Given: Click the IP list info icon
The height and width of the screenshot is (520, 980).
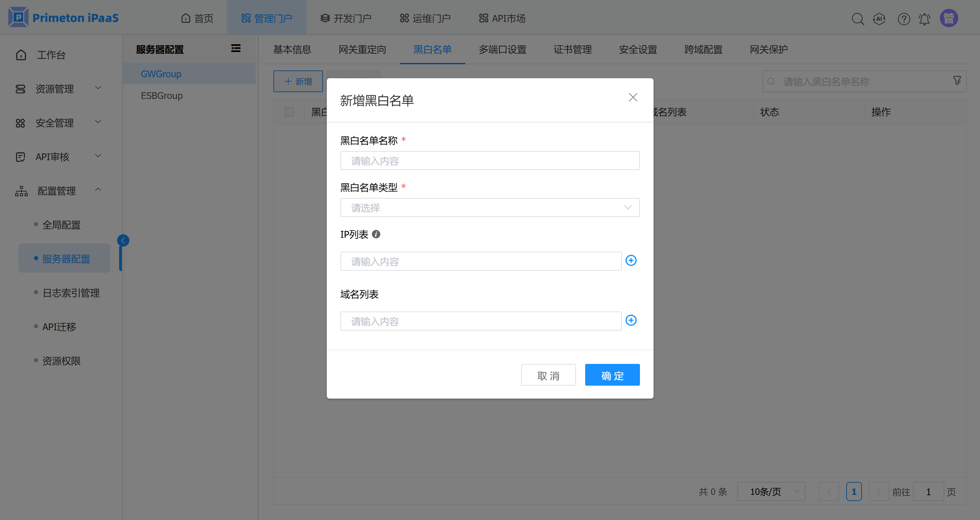Looking at the screenshot, I should click(x=376, y=234).
